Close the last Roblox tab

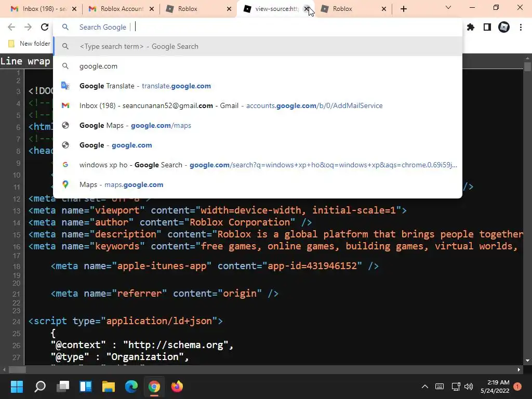click(384, 9)
